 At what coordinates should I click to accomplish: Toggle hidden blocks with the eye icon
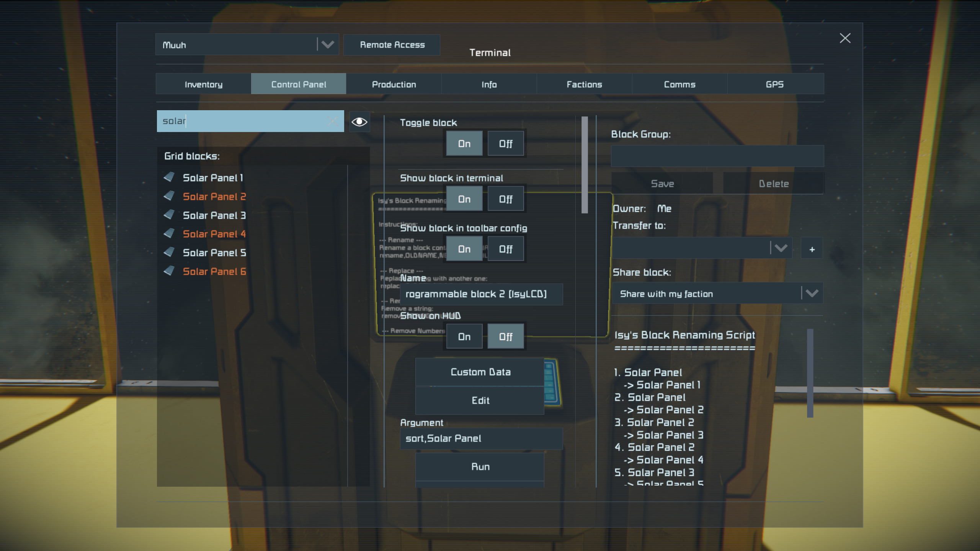359,122
